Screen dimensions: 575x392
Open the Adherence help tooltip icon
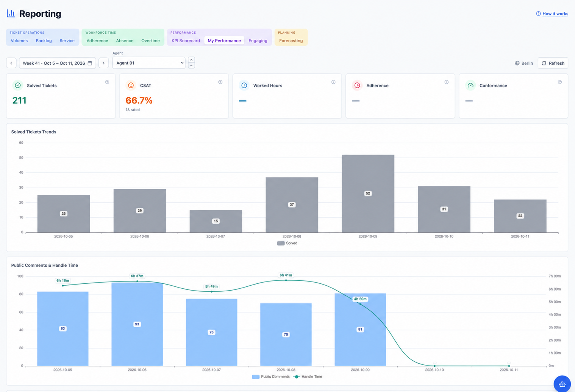pos(447,82)
